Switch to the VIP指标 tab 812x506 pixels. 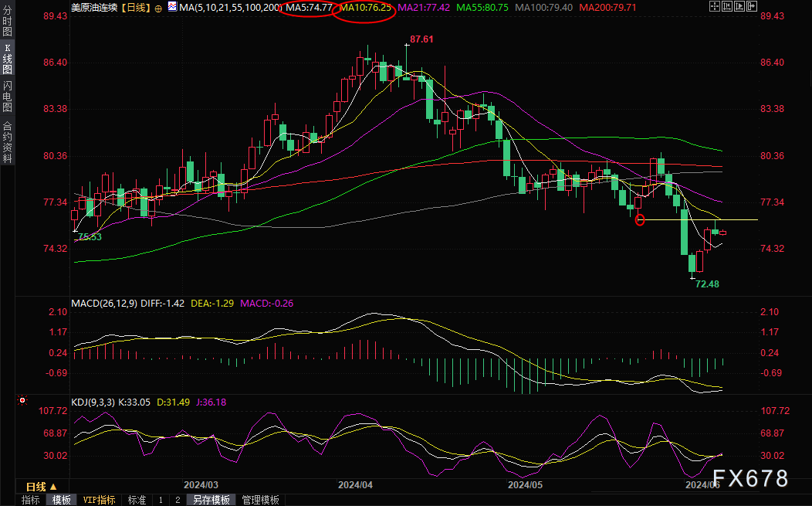(99, 500)
